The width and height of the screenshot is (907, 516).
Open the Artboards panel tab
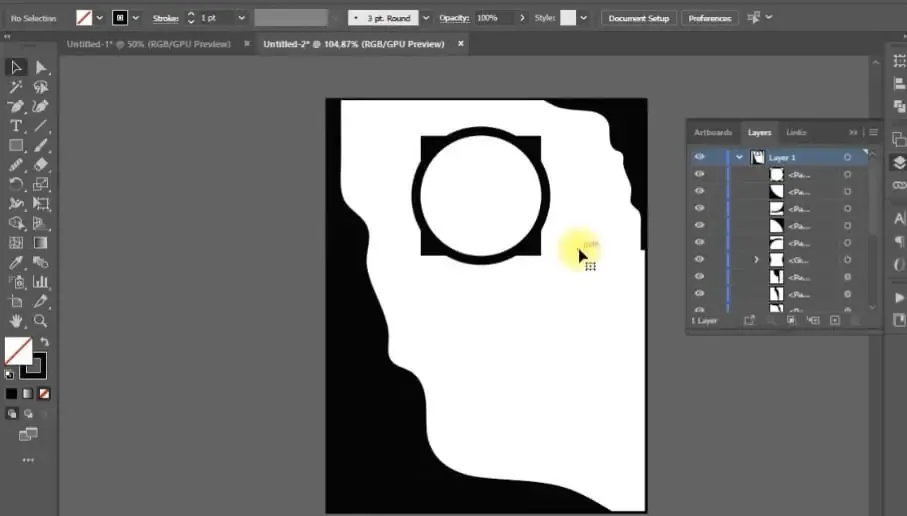click(712, 132)
